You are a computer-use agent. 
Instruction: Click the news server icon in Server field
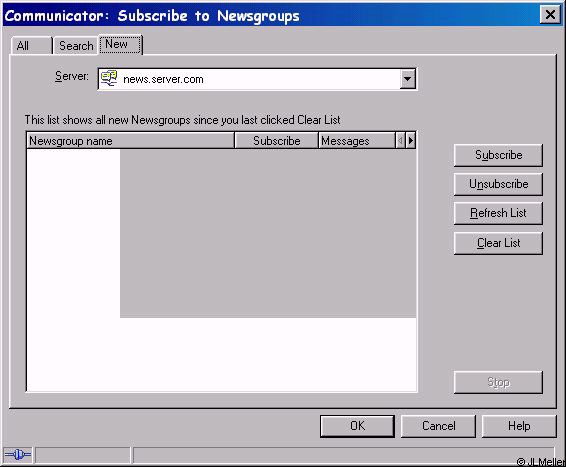[109, 78]
